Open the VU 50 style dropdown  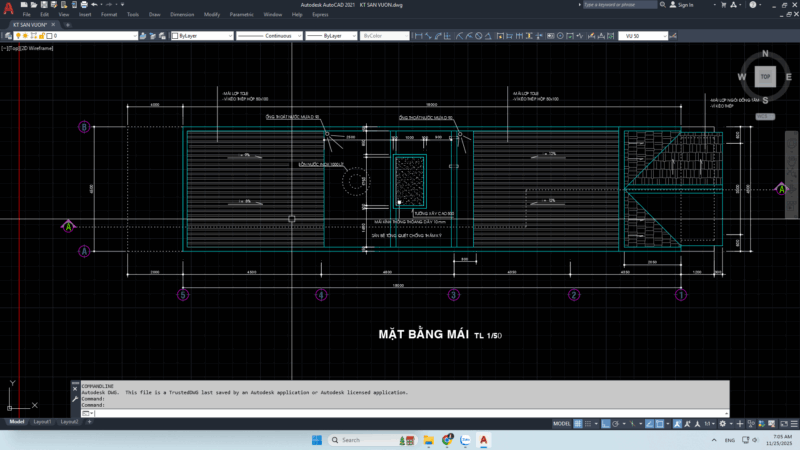pos(644,36)
